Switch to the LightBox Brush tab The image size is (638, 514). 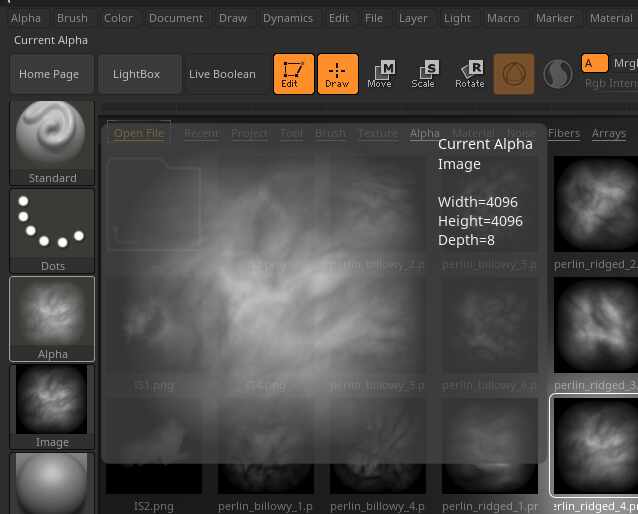[330, 133]
